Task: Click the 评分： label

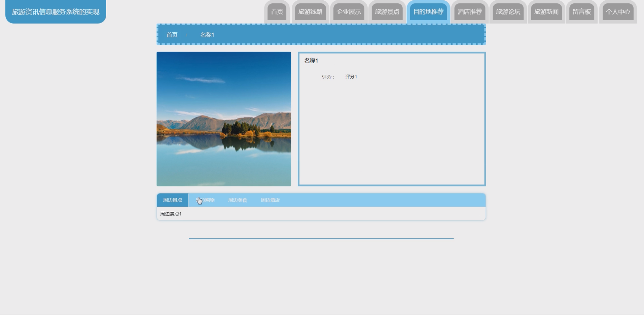Action: click(x=328, y=77)
